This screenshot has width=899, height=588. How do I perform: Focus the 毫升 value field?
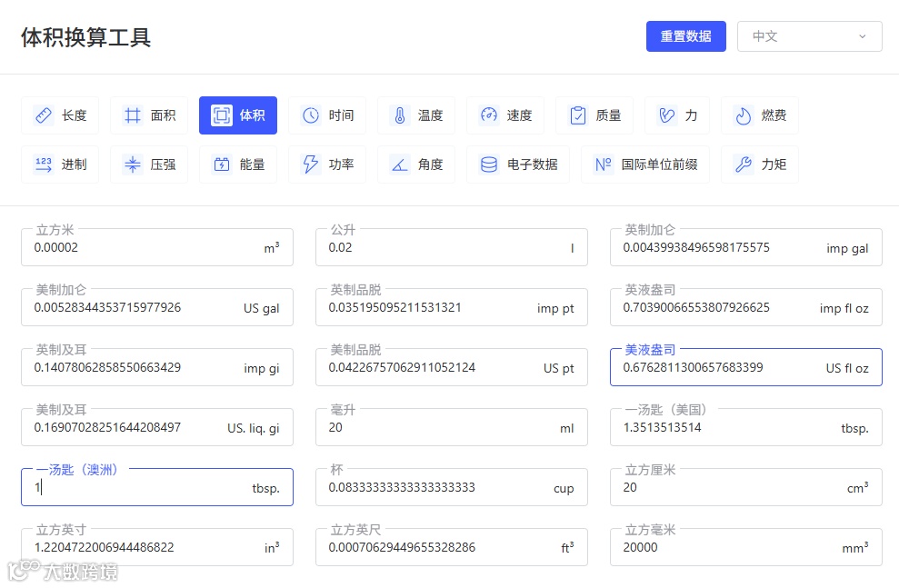(451, 427)
